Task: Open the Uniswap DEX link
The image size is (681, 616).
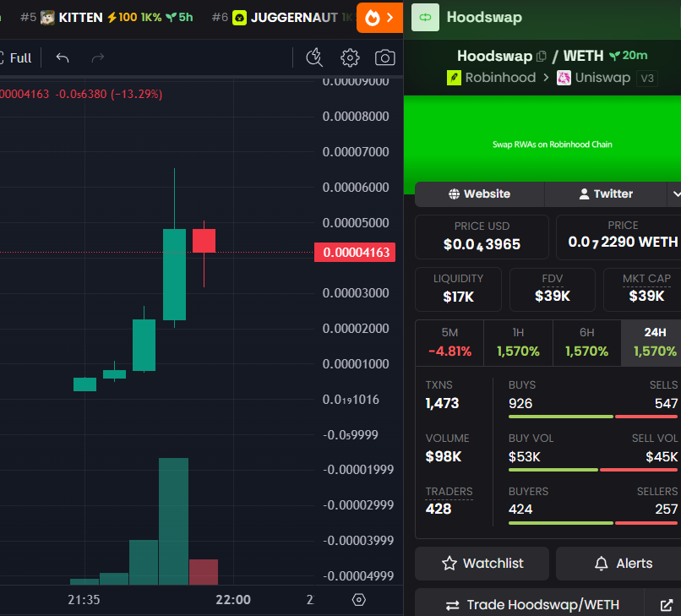Action: coord(594,78)
